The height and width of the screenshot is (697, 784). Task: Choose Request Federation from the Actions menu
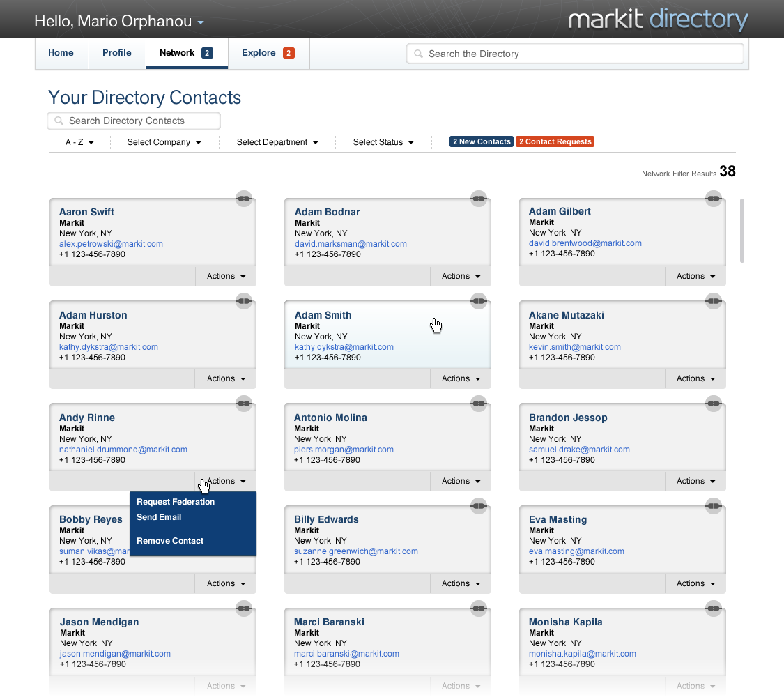176,502
